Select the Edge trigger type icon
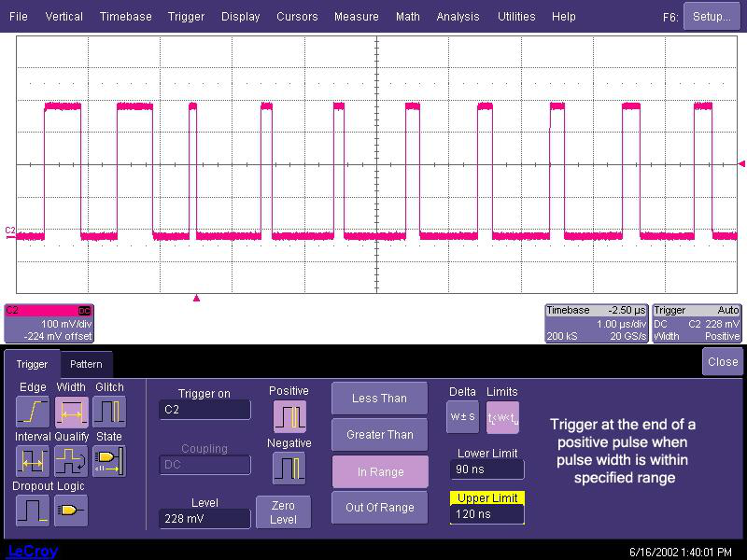Screen dimensions: 747x560 click(x=32, y=411)
